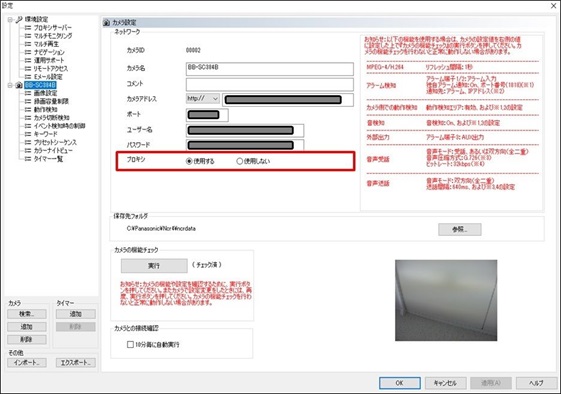Click the キャンセル button
Image resolution: width=561 pixels, height=394 pixels.
pyautogui.click(x=445, y=383)
